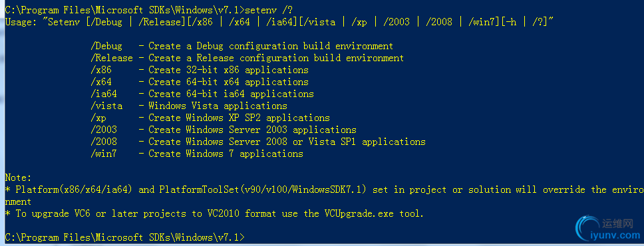Image resolution: width=644 pixels, height=246 pixels.
Task: Click the wrapped 'nment' text line
Action: [x=18, y=201]
